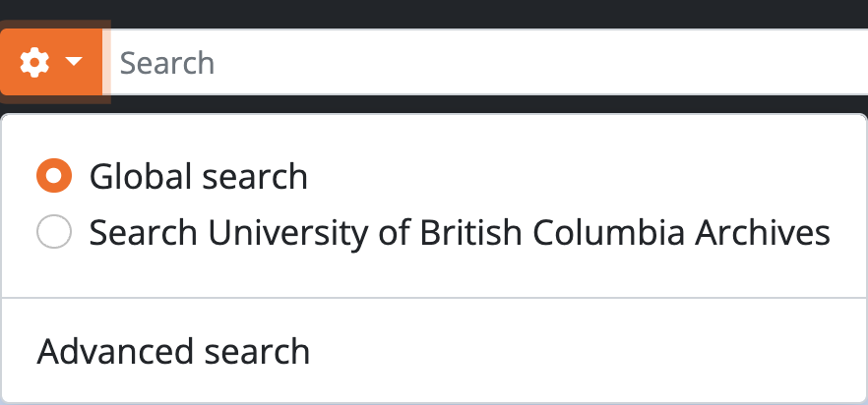This screenshot has width=868, height=405.
Task: Open the Advanced search link
Action: pyautogui.click(x=173, y=351)
